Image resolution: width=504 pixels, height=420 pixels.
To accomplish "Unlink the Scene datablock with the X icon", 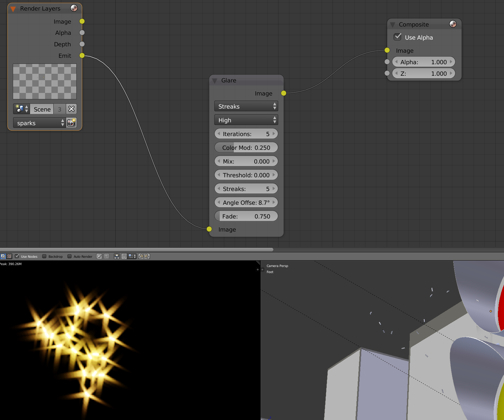I will point(72,109).
